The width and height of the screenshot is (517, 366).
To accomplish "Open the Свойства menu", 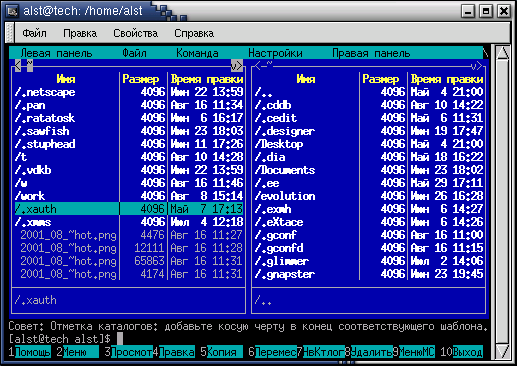I will click(135, 33).
